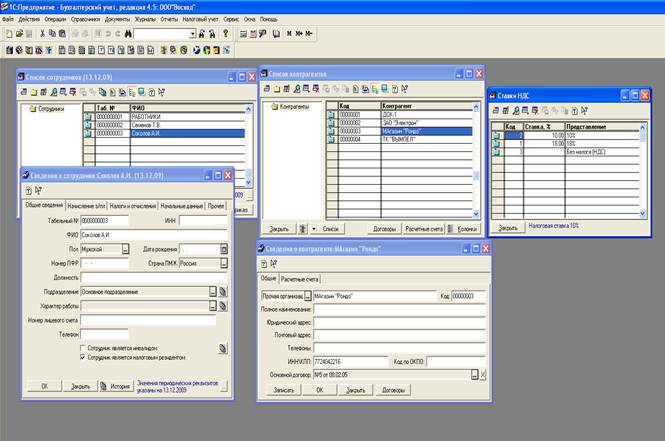
Task: Click the scissors Cut icon in toolbar
Action: pyautogui.click(x=41, y=33)
